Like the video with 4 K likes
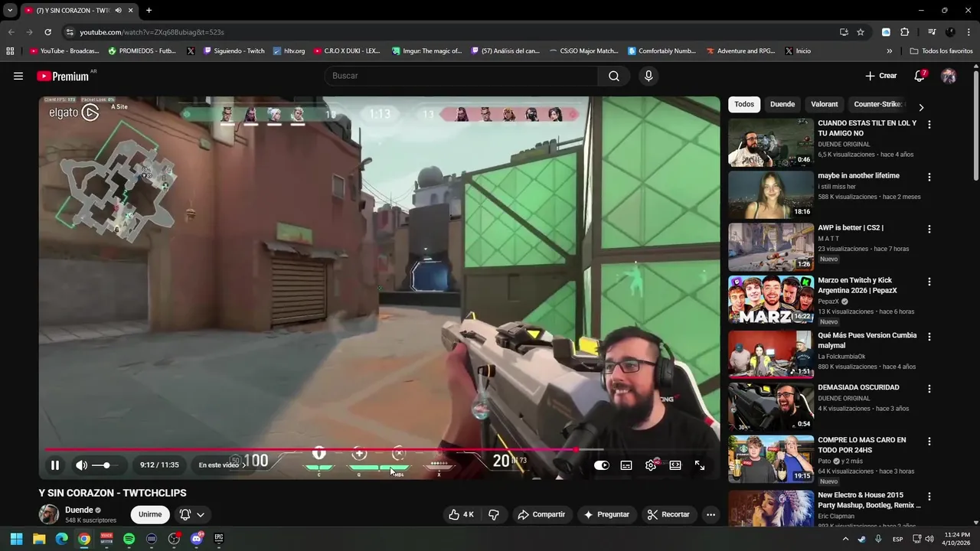 tap(462, 514)
